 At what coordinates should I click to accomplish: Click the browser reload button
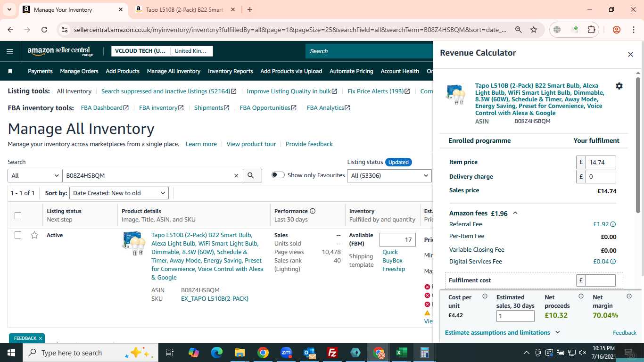tap(44, 29)
